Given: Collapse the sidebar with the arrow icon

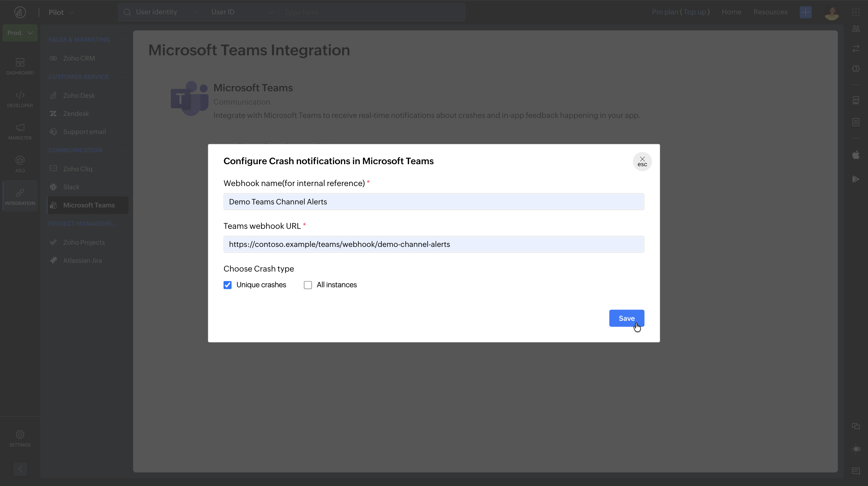Looking at the screenshot, I should [x=20, y=469].
